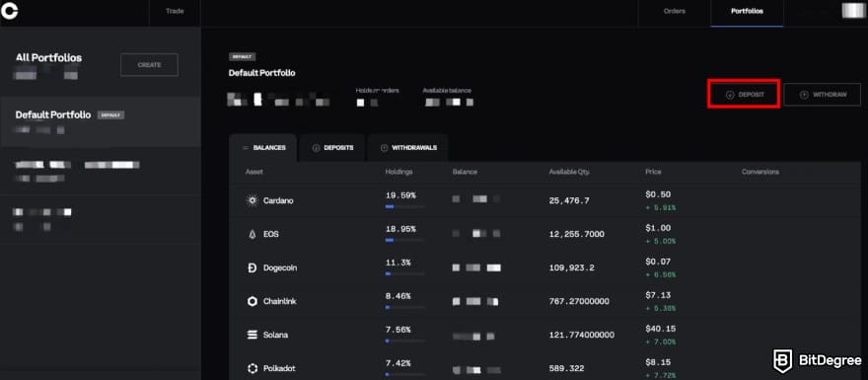Click the Dogecoin asset name

(280, 268)
